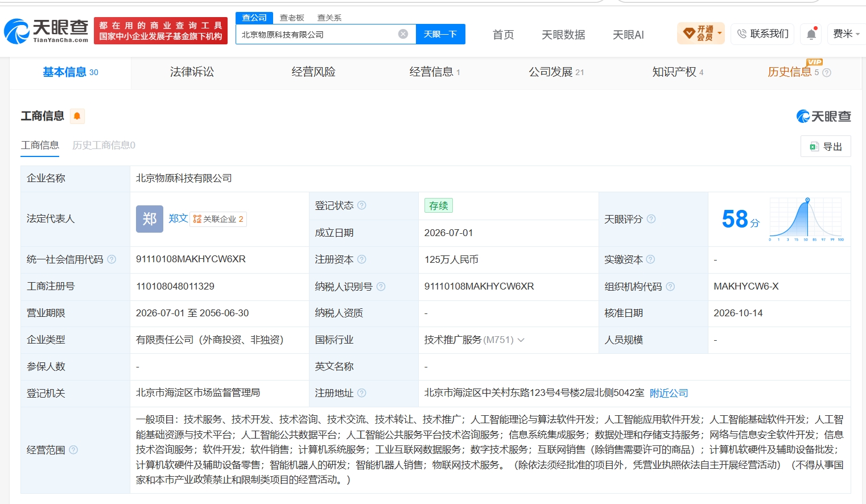Open the 经营风险 tab
This screenshot has width=866, height=504.
tap(314, 72)
